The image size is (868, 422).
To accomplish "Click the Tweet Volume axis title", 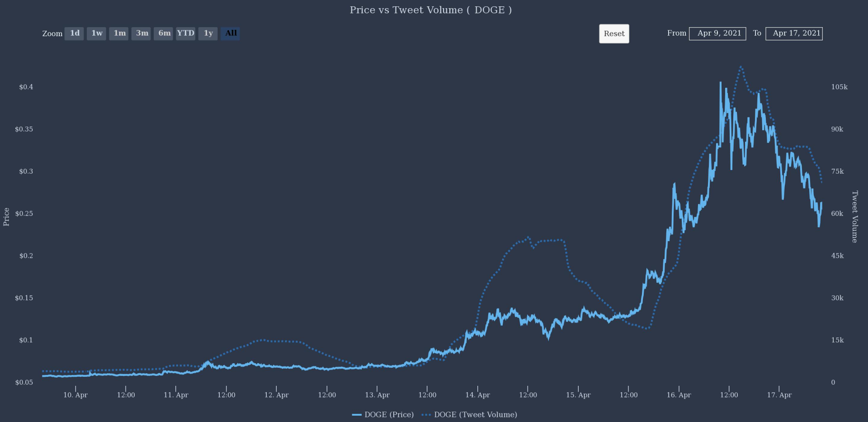I will tap(855, 217).
